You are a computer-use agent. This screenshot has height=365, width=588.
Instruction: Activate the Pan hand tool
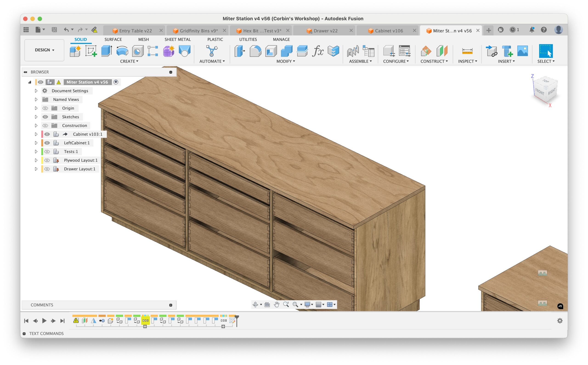[x=277, y=304]
